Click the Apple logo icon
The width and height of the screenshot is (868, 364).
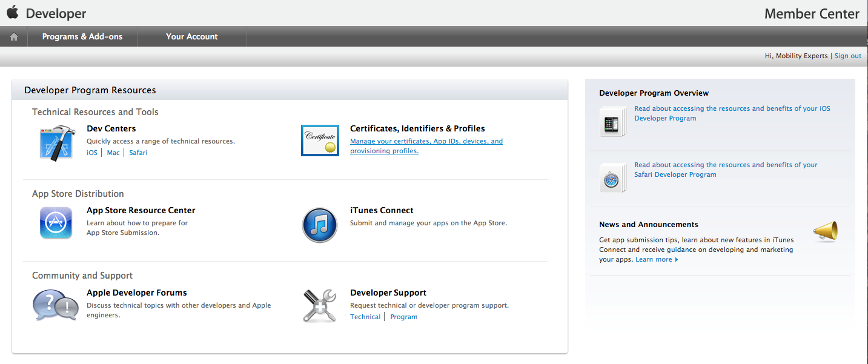(x=13, y=13)
